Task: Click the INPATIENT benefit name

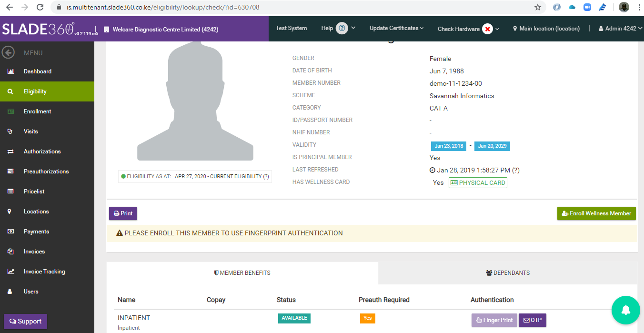Action: (134, 318)
